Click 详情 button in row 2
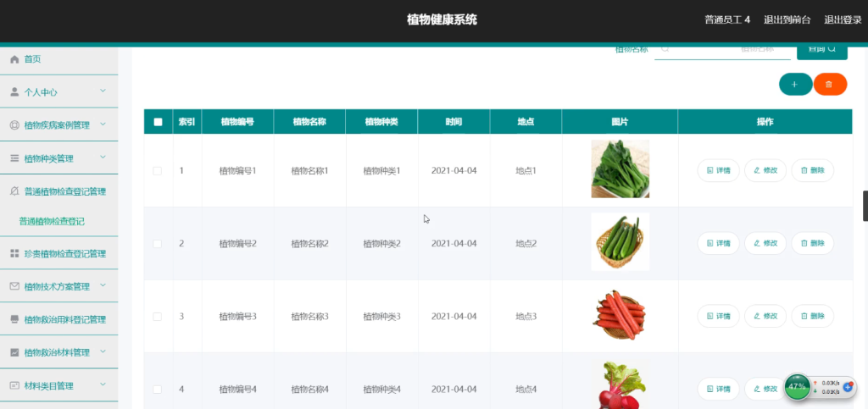 pyautogui.click(x=719, y=243)
